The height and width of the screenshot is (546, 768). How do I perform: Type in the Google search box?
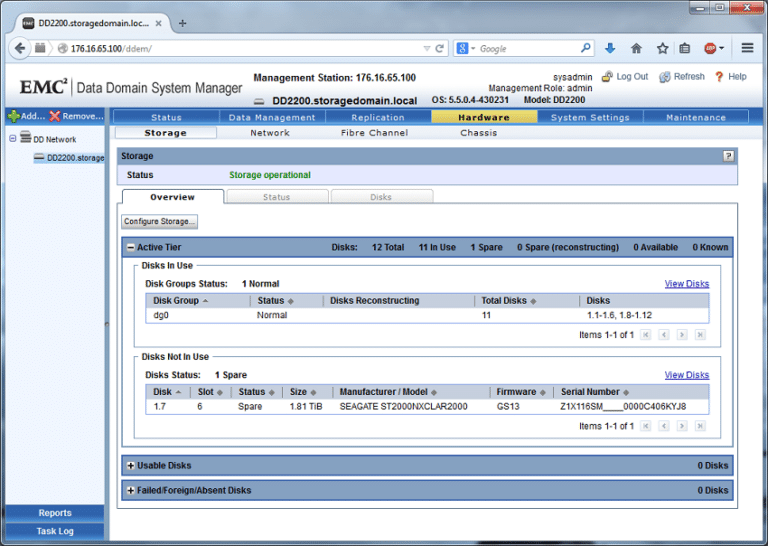pyautogui.click(x=528, y=48)
